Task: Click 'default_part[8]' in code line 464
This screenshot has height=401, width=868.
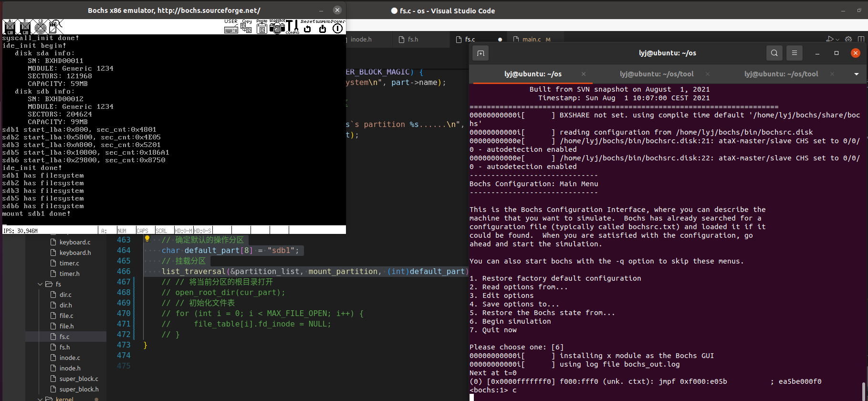Action: pos(219,250)
